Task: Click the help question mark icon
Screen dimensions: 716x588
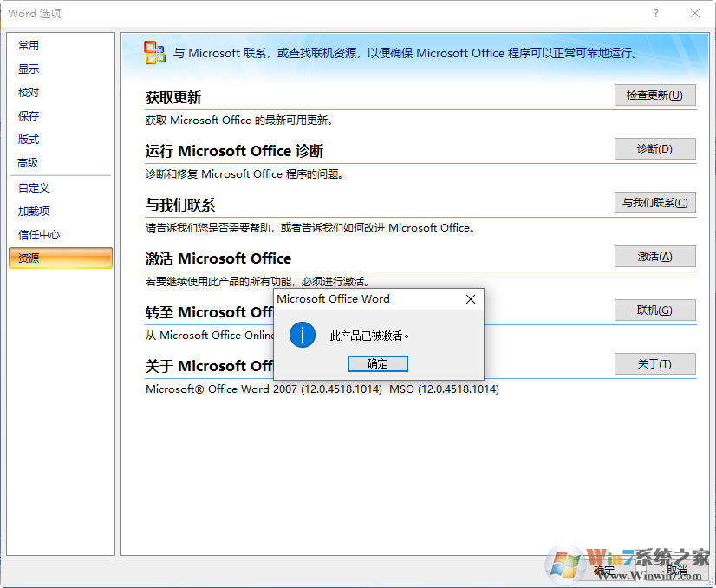Action: [657, 13]
